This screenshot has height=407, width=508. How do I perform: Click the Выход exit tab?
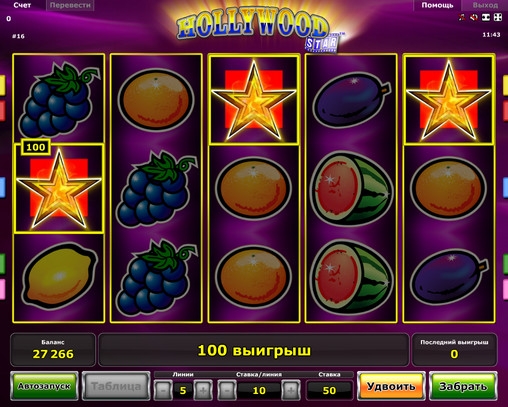pyautogui.click(x=485, y=5)
